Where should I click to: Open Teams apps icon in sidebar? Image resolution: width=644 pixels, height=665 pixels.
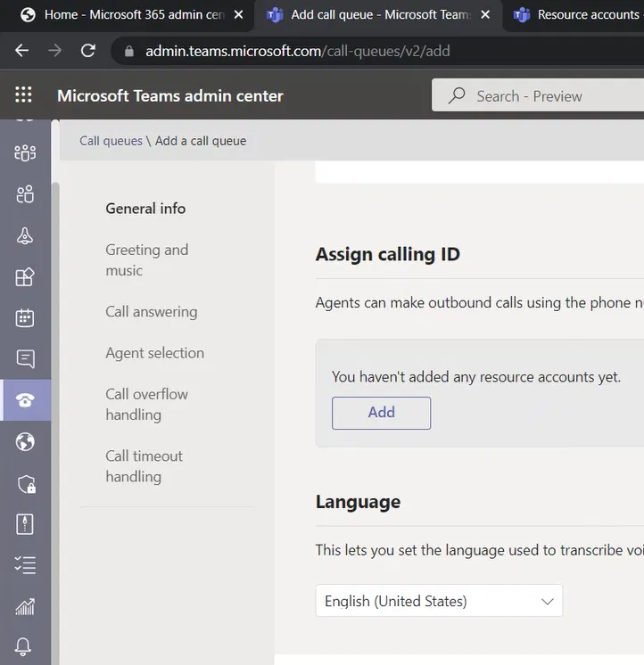click(25, 276)
